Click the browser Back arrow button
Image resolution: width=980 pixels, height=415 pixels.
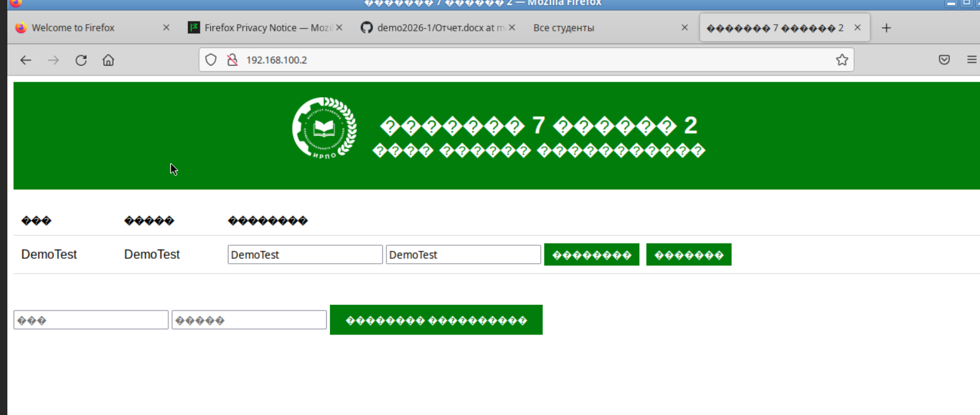click(x=26, y=60)
